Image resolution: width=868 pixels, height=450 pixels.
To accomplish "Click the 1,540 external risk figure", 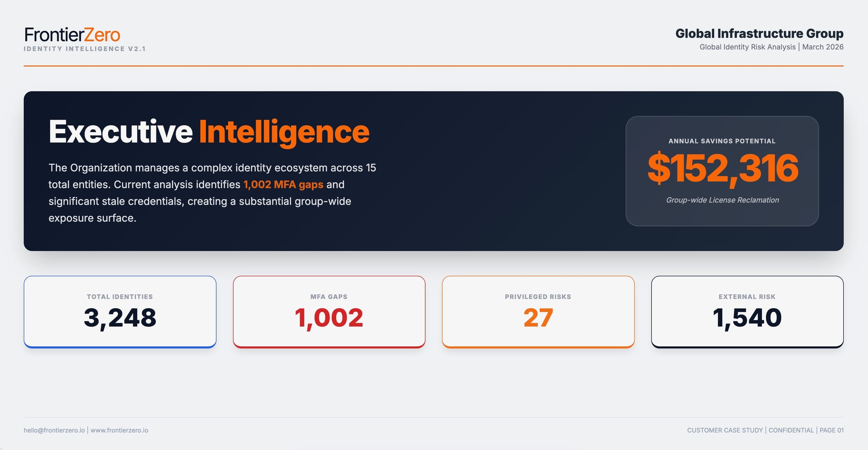I will tap(747, 317).
